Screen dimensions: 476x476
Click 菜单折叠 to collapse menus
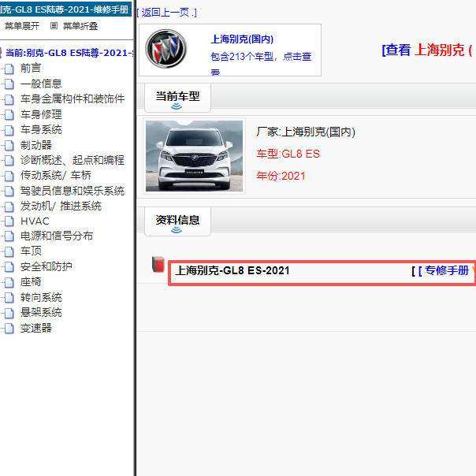(80, 26)
